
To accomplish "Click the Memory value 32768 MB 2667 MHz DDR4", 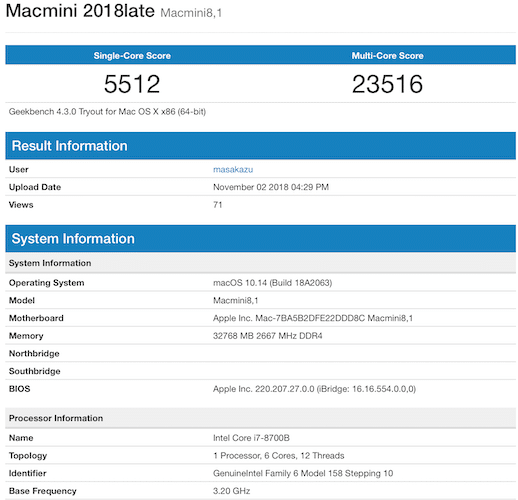I will (x=268, y=336).
